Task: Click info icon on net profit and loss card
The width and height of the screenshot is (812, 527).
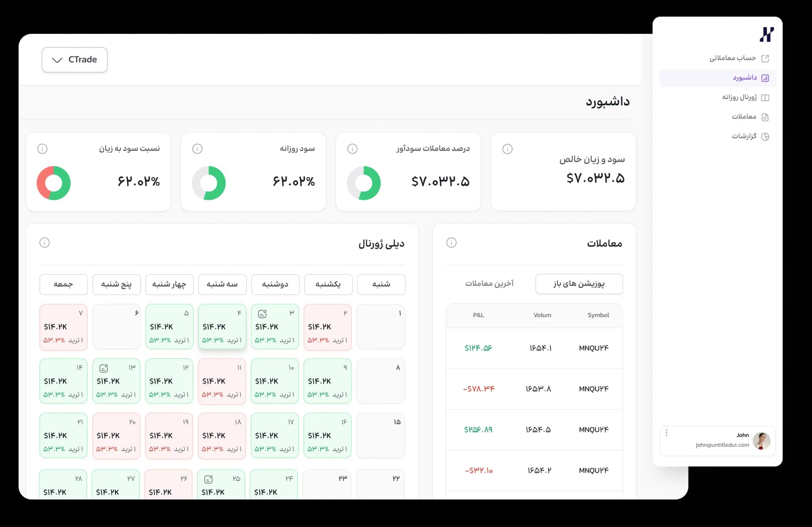Action: pyautogui.click(x=507, y=149)
